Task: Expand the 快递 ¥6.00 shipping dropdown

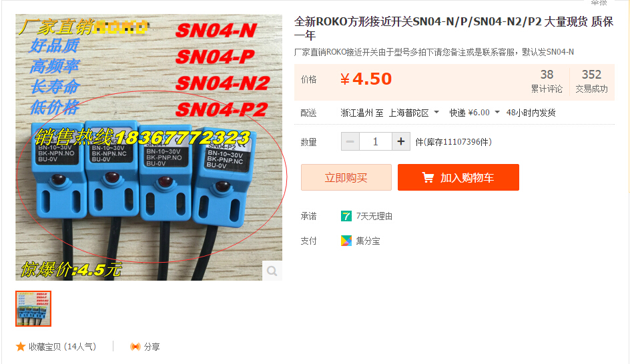Action: pyautogui.click(x=474, y=113)
